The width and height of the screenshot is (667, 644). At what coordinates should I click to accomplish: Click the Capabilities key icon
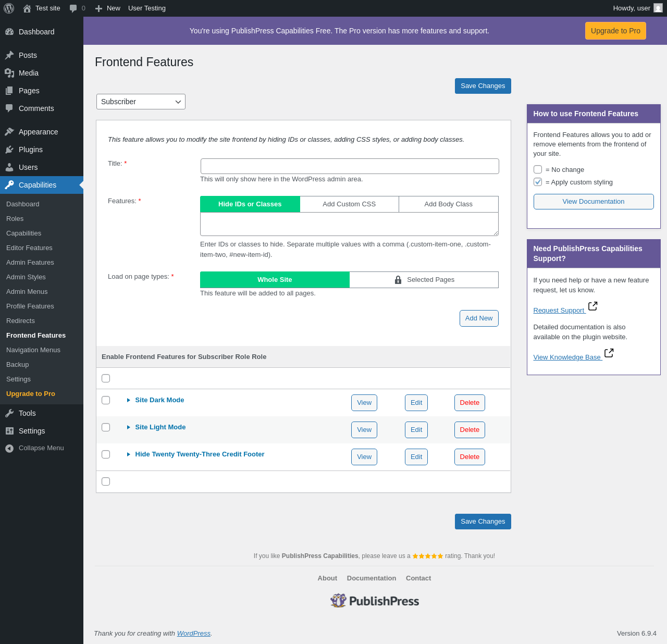coord(9,185)
